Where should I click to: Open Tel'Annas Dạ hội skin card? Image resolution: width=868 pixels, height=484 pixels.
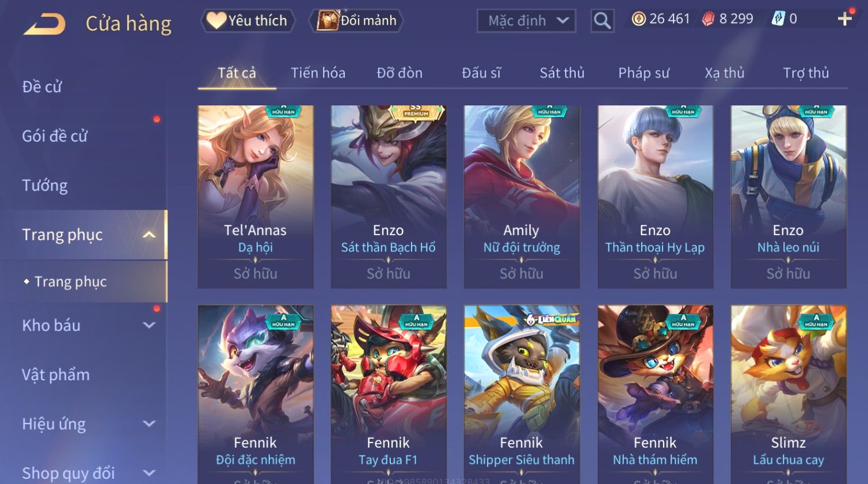click(256, 196)
